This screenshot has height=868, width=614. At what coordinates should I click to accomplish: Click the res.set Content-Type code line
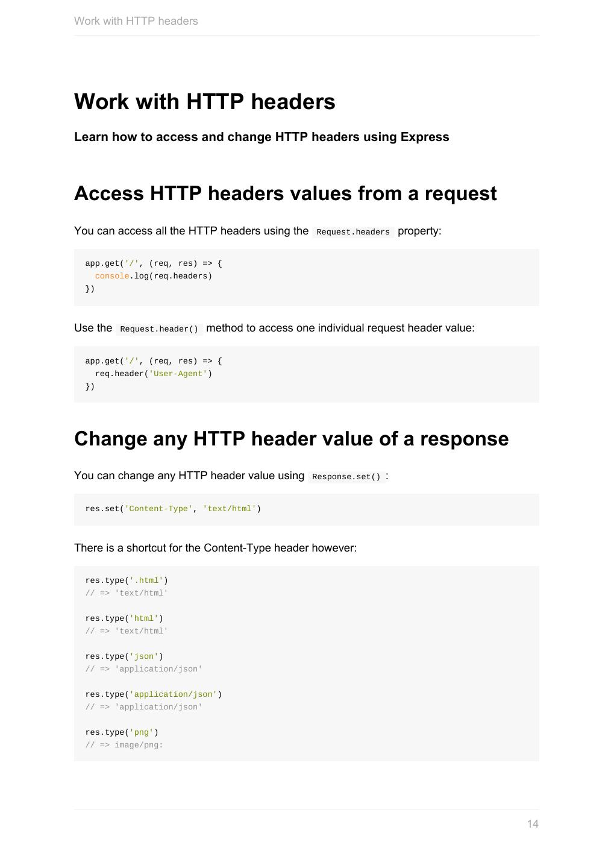click(173, 509)
